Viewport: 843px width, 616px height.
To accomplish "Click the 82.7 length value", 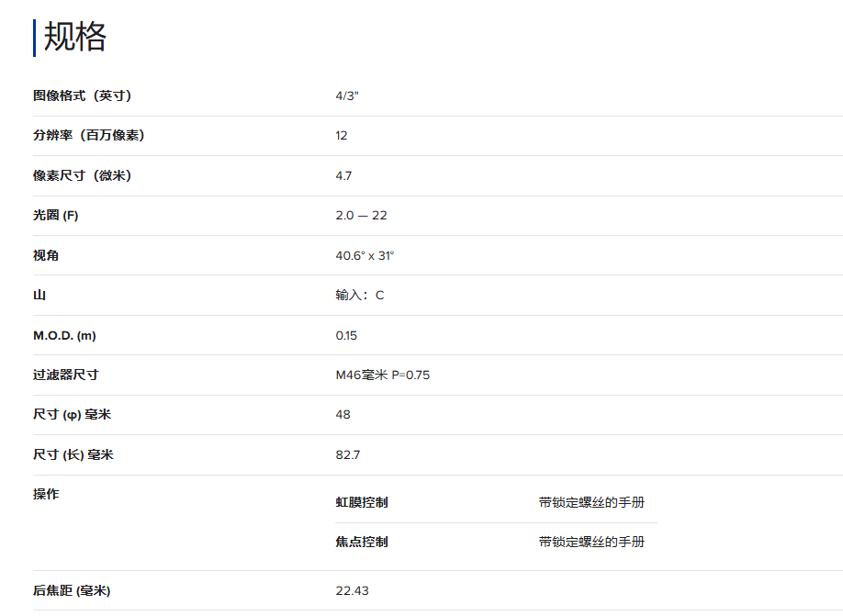I will pyautogui.click(x=348, y=455).
